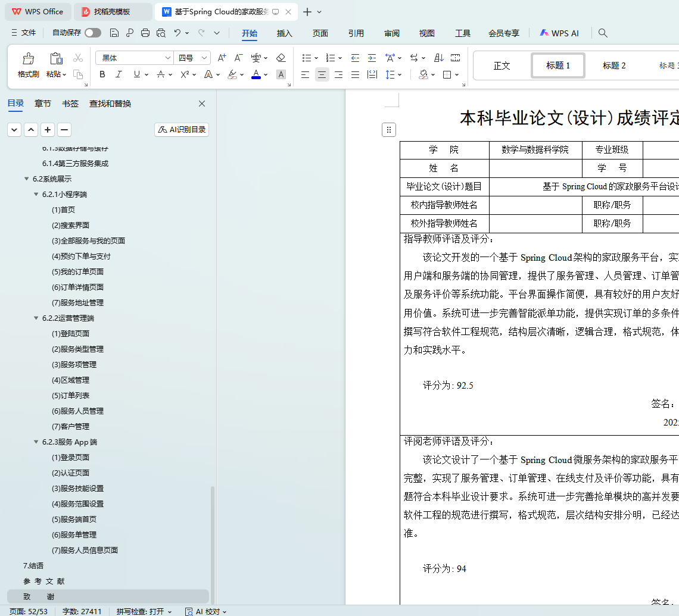Open the 四号 font size dropdown
The width and height of the screenshot is (679, 616).
pos(205,58)
